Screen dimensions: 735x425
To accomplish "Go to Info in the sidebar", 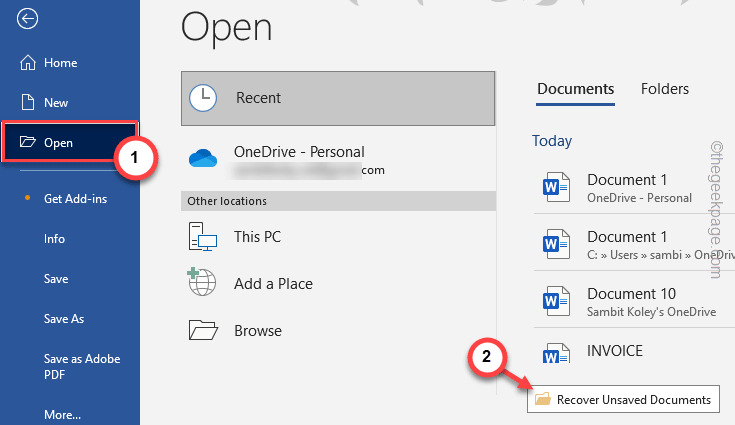I will coord(54,239).
